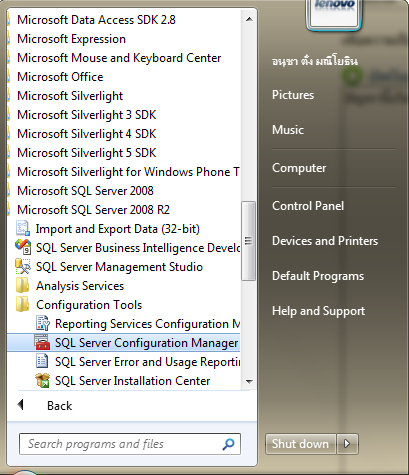Viewport: 409px width, 475px height.
Task: Launch Import and Export Data (32-bit) icon
Action: [x=23, y=229]
